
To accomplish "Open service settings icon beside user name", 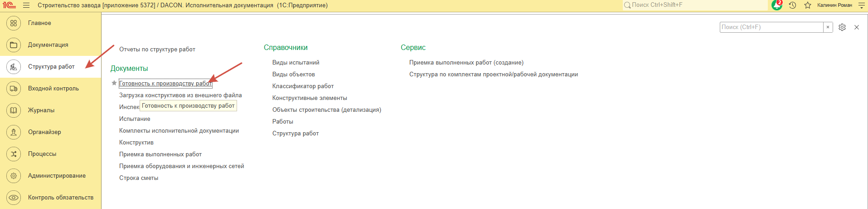I will [861, 5].
